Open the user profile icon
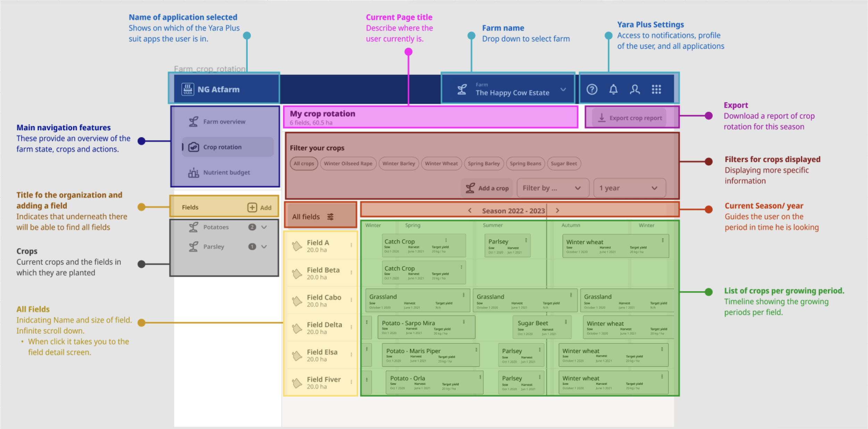 click(635, 90)
